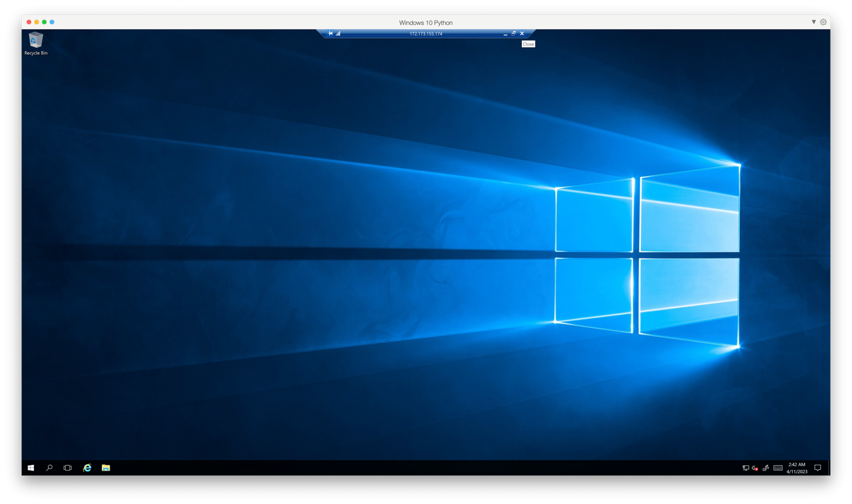Click the pin icon on the connection bar
This screenshot has width=852, height=504.
click(330, 34)
